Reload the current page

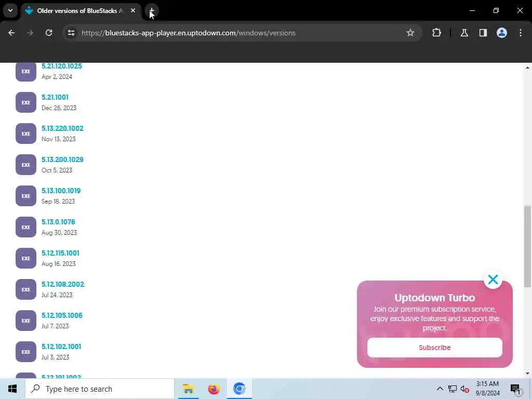[49, 33]
